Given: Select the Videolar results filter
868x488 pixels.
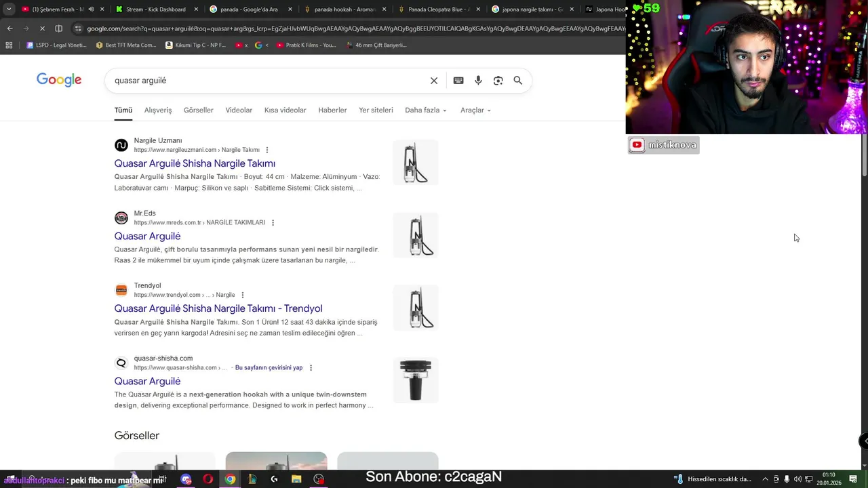Looking at the screenshot, I should click(239, 110).
